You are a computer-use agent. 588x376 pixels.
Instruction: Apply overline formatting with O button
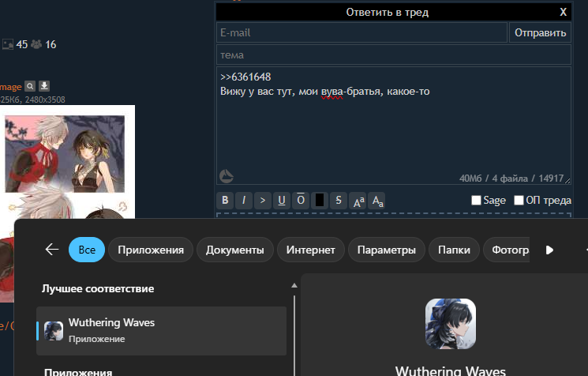click(x=301, y=201)
